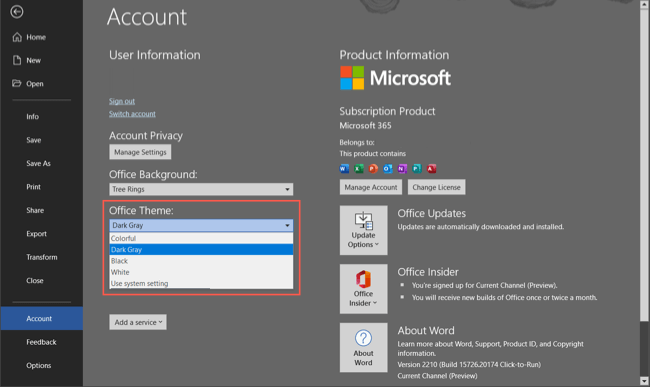The image size is (650, 387).
Task: Select the Black theme option
Action: (201, 261)
